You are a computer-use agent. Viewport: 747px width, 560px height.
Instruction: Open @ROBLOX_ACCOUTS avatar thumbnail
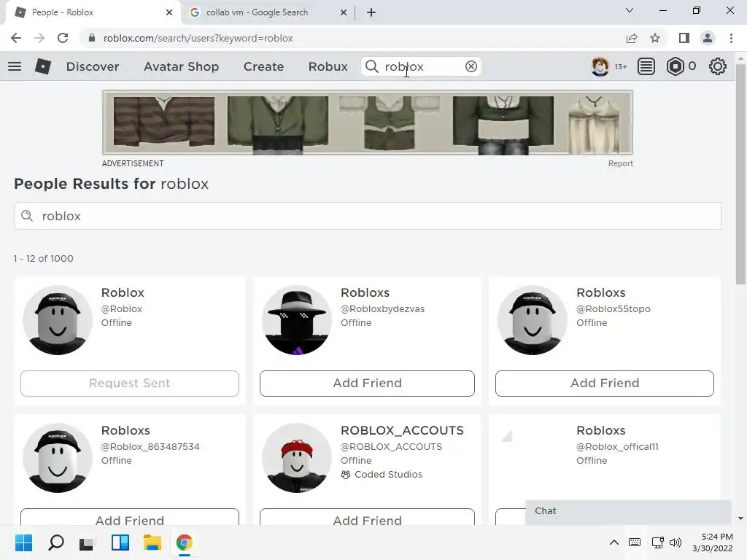297,458
